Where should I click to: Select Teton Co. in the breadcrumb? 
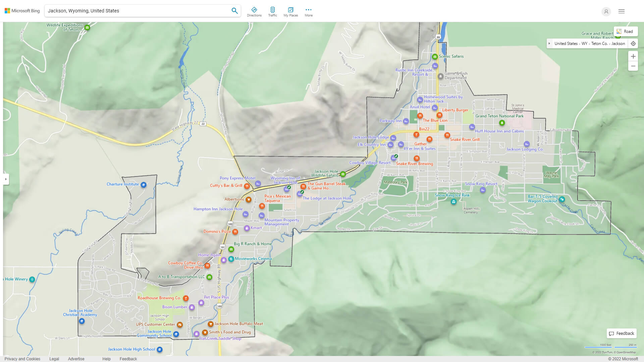coord(599,44)
